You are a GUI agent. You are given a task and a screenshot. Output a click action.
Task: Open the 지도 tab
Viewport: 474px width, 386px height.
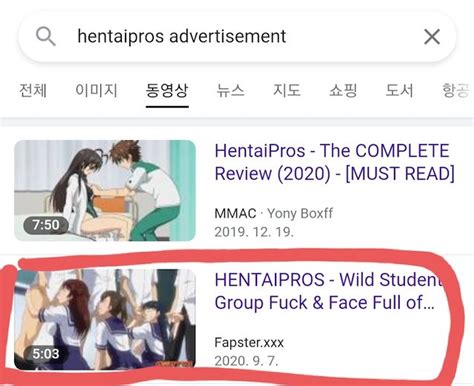point(287,90)
